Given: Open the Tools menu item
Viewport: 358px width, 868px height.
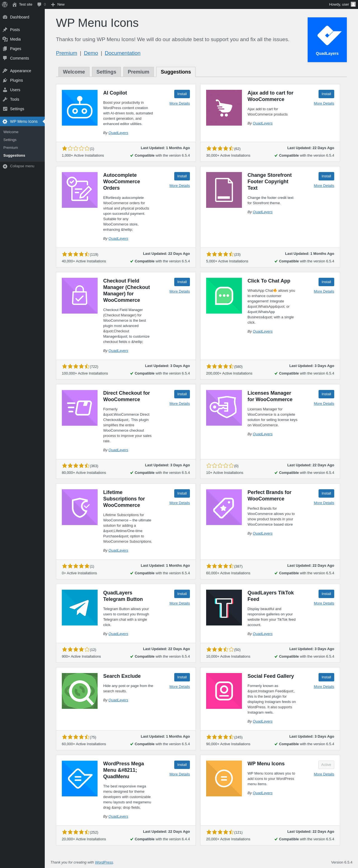Looking at the screenshot, I should pos(22,99).
